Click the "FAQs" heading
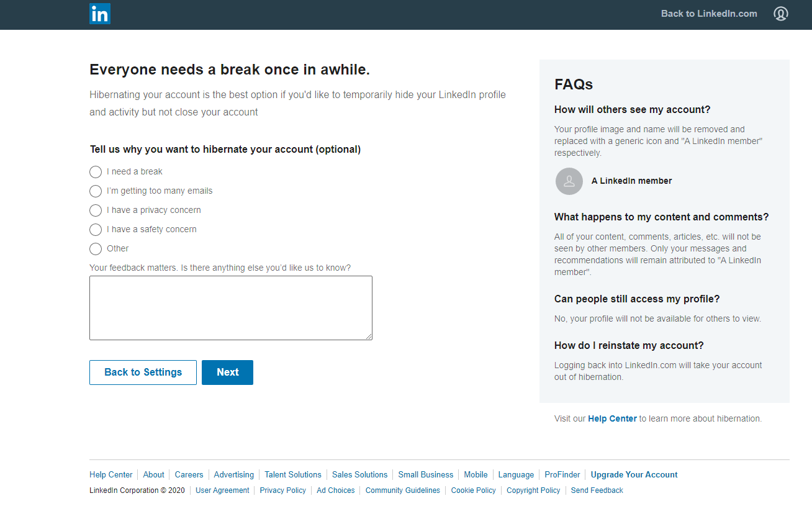 point(574,84)
